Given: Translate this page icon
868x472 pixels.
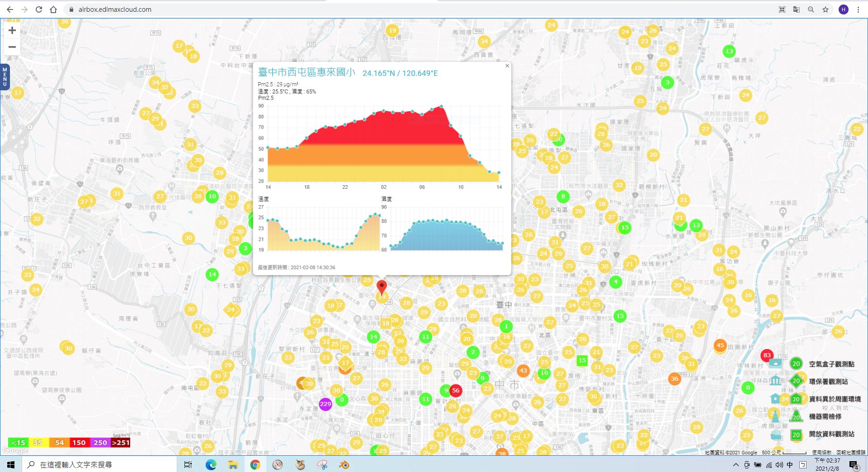Looking at the screenshot, I should click(797, 9).
